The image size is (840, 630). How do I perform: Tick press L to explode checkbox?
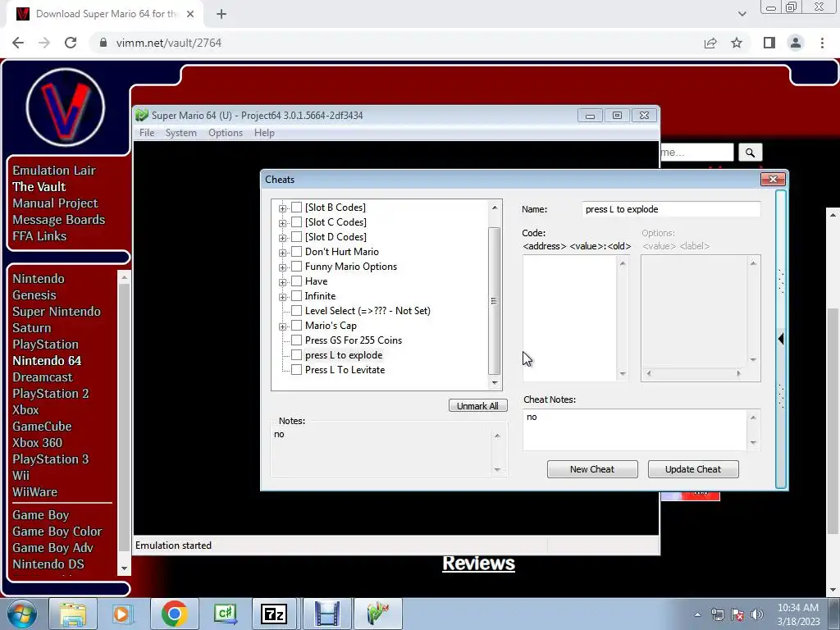(x=296, y=354)
